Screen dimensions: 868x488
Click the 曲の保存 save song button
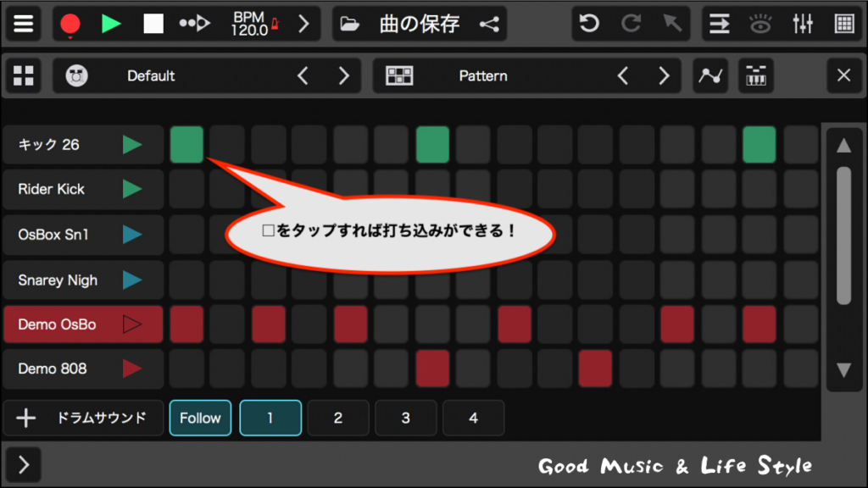coord(420,24)
